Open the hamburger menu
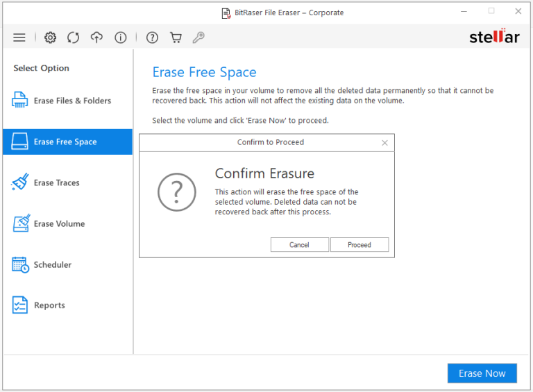This screenshot has height=392, width=533. (19, 37)
